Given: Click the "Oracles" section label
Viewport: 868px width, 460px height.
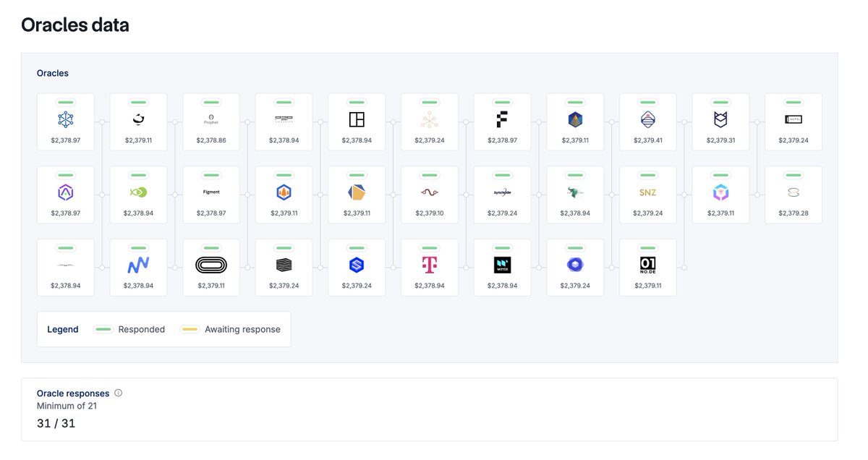Looking at the screenshot, I should click(53, 73).
